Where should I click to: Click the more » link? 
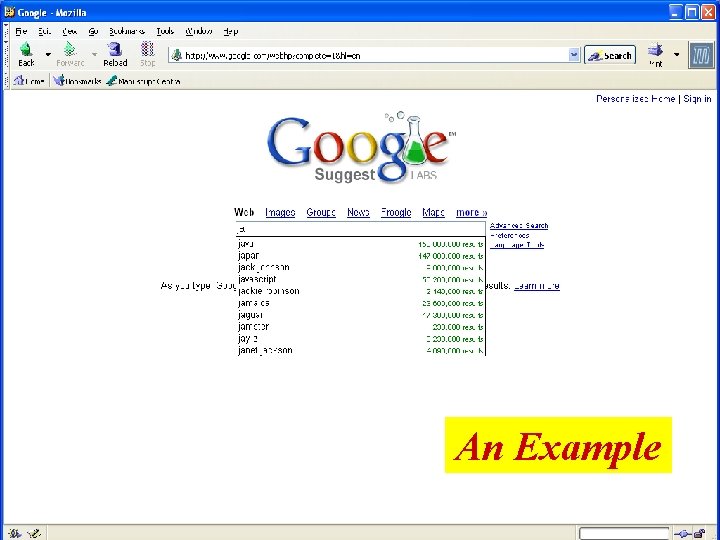[472, 212]
